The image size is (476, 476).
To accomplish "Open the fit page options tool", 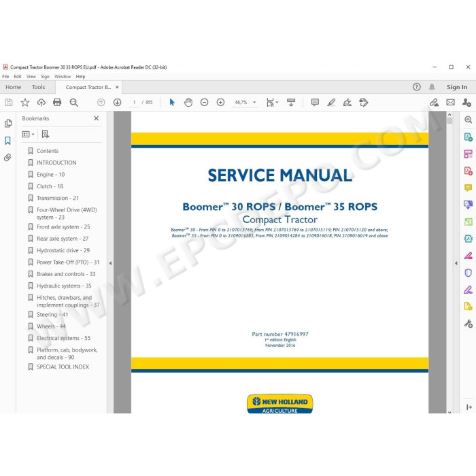I will [x=272, y=102].
